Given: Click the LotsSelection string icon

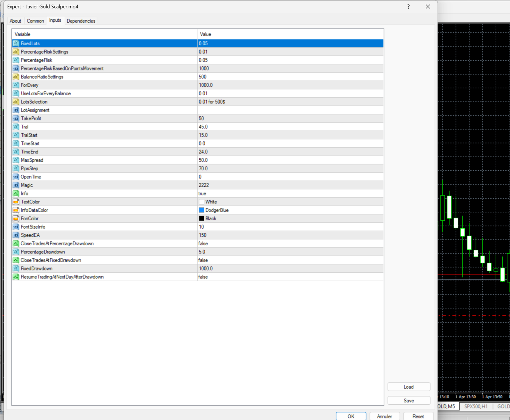Looking at the screenshot, I should (x=16, y=102).
